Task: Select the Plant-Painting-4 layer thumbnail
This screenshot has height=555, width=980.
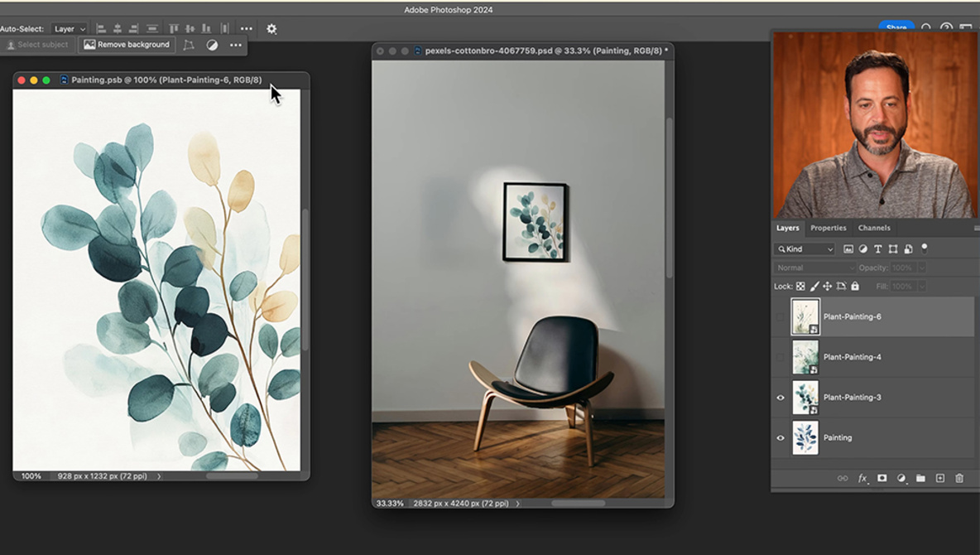Action: tap(805, 357)
